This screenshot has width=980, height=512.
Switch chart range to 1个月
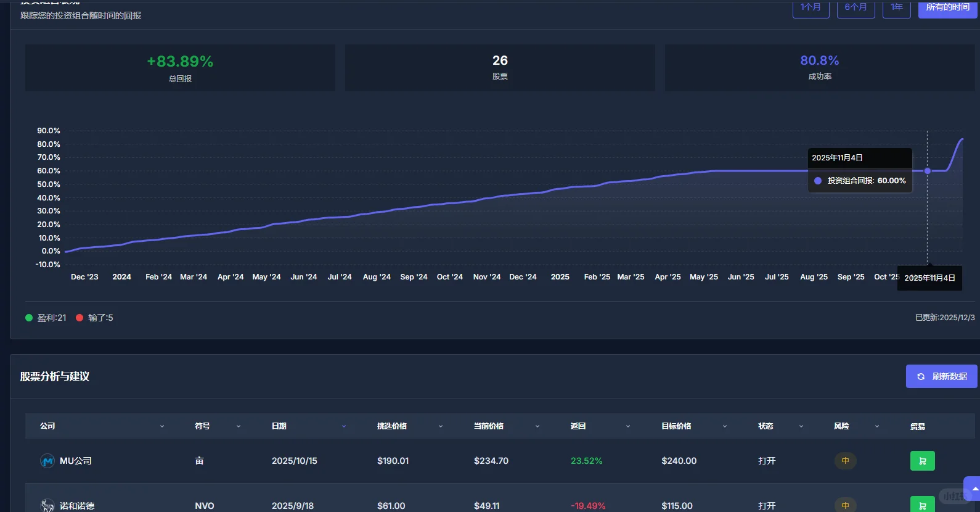pos(811,8)
